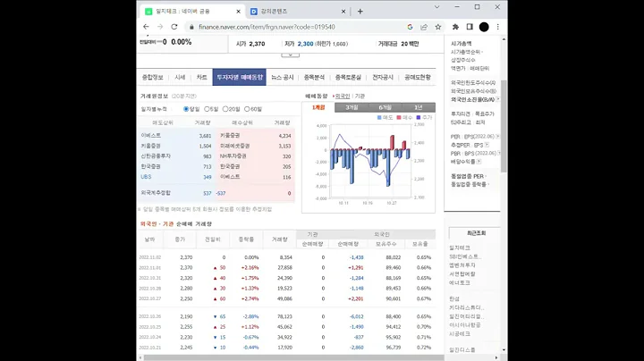This screenshot has width=644, height=361.
Task: Click the 외국인한도주식수(A) label
Action: (473, 83)
